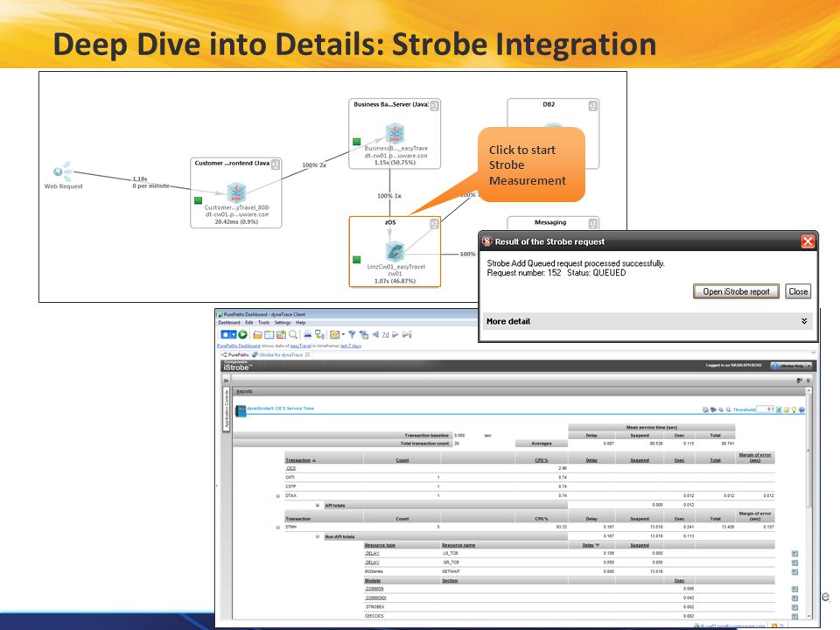This screenshot has width=840, height=630.
Task: Click the yellow notes icon in report toolbar
Action: 787,409
